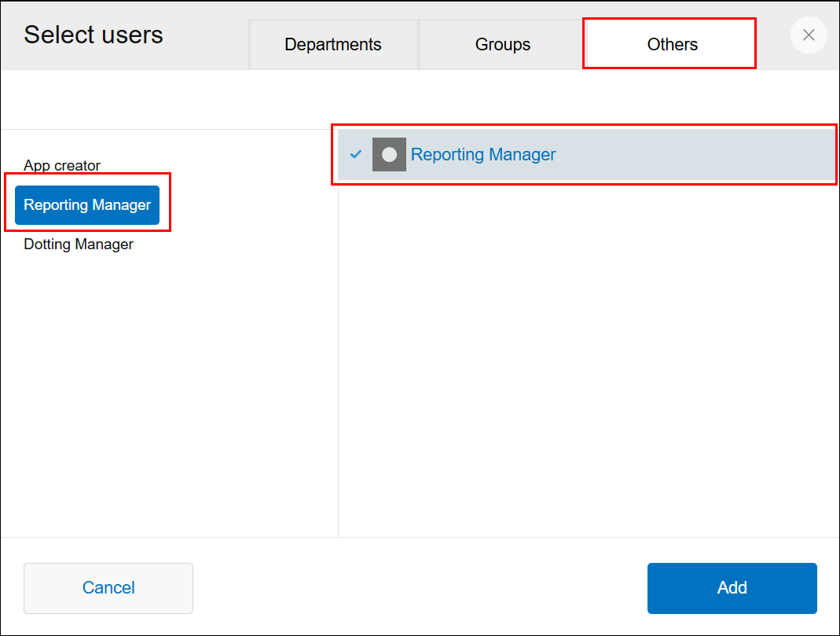840x636 pixels.
Task: Click the X icon to dismiss dialog
Action: tap(809, 35)
